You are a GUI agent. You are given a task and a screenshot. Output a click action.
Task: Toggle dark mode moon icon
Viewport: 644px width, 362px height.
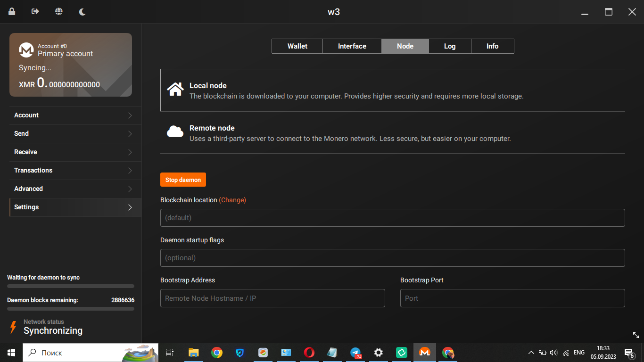[83, 12]
